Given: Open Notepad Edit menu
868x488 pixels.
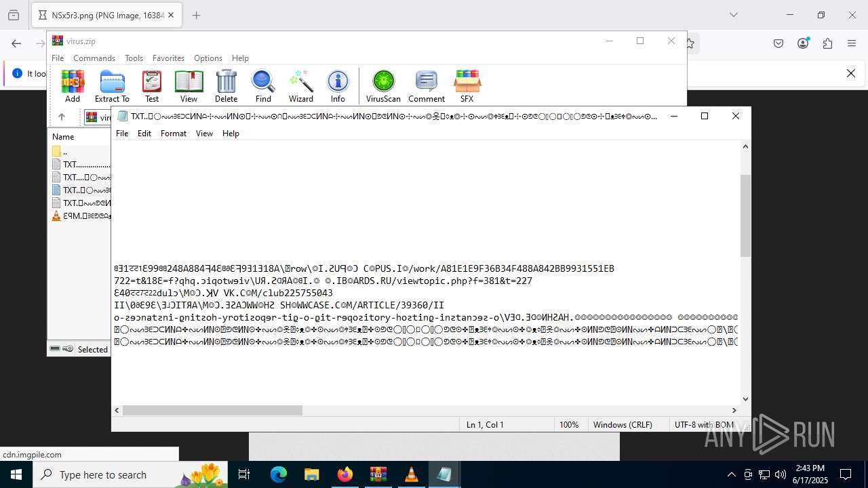Looking at the screenshot, I should pyautogui.click(x=144, y=134).
